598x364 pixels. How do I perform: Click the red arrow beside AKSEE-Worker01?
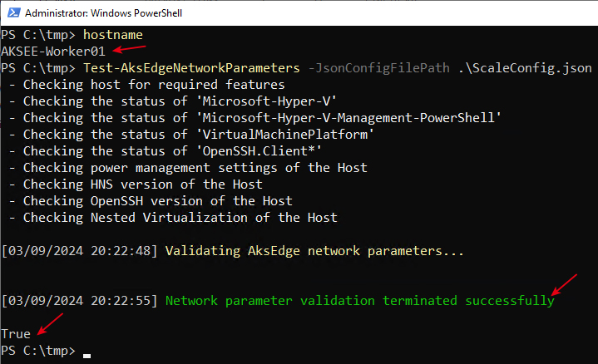click(130, 49)
